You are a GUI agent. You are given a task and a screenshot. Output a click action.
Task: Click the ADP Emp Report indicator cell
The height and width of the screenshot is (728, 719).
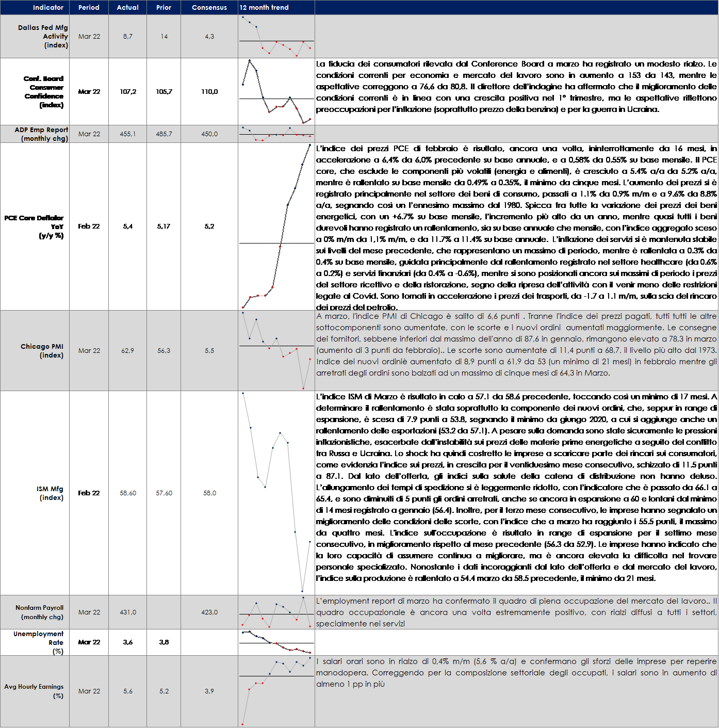[42, 134]
